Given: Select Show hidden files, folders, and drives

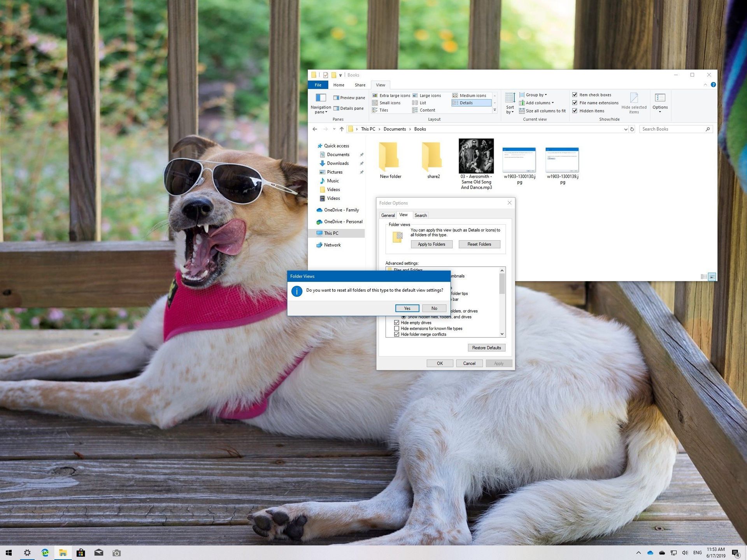Looking at the screenshot, I should pos(403,317).
